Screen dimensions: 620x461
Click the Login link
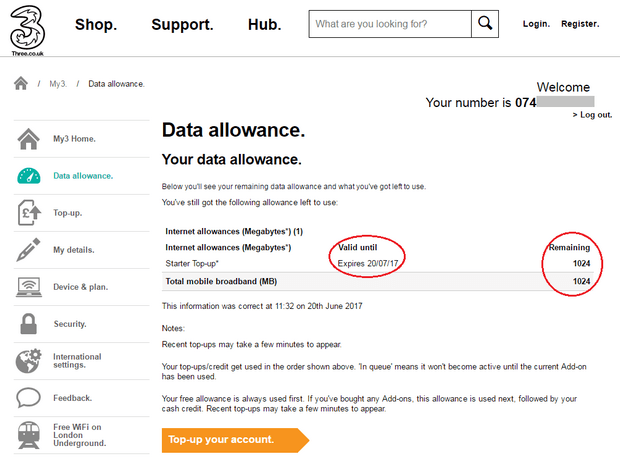click(536, 24)
